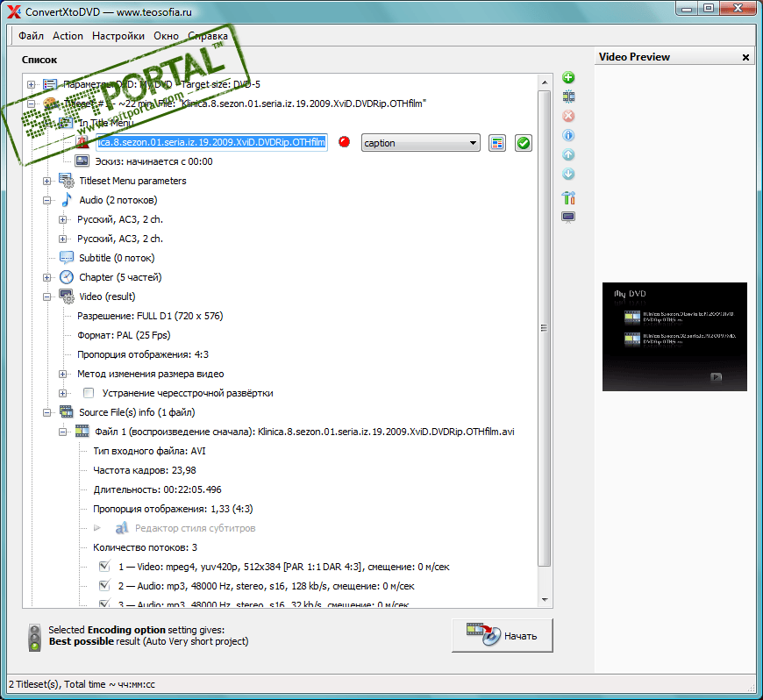Select Частота кадров: 23,98 row
This screenshot has width=763, height=700.
145,470
